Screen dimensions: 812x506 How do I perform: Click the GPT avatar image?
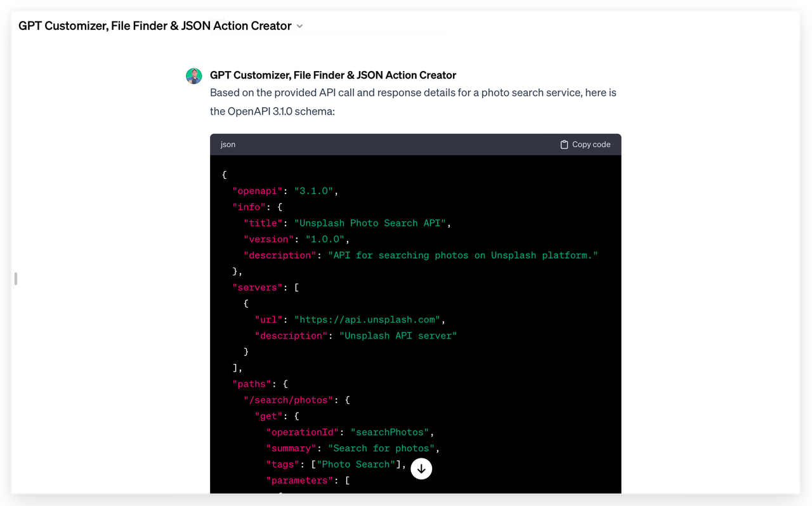click(194, 76)
